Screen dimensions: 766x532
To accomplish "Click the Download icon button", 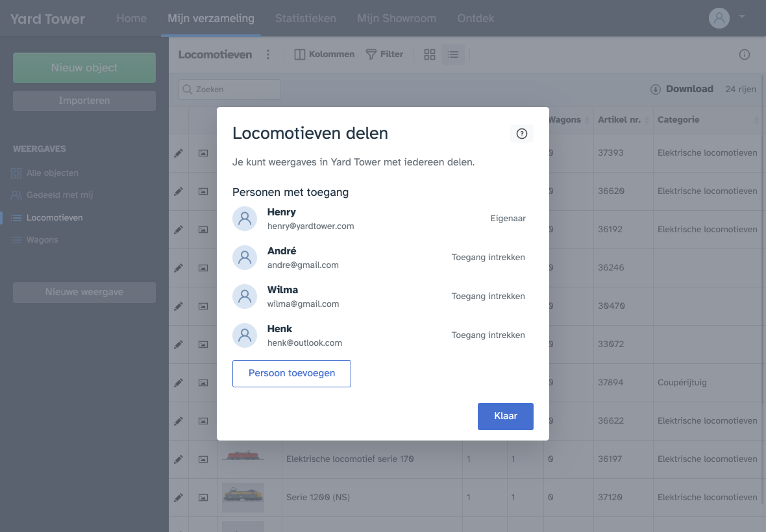I will [656, 90].
